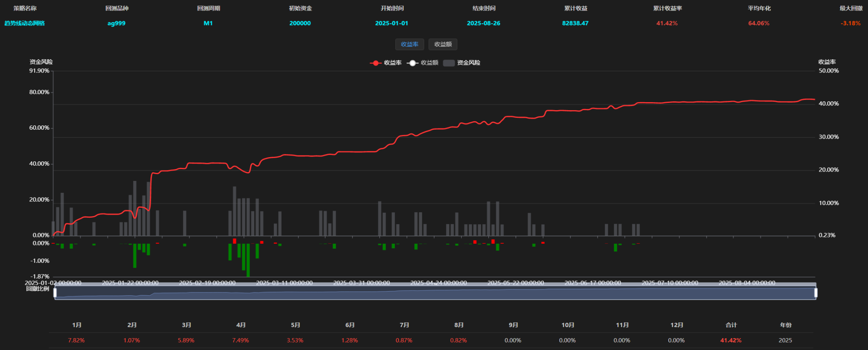The image size is (868, 350).
Task: Click the 2025-06-17 timeline axis label
Action: click(x=593, y=283)
